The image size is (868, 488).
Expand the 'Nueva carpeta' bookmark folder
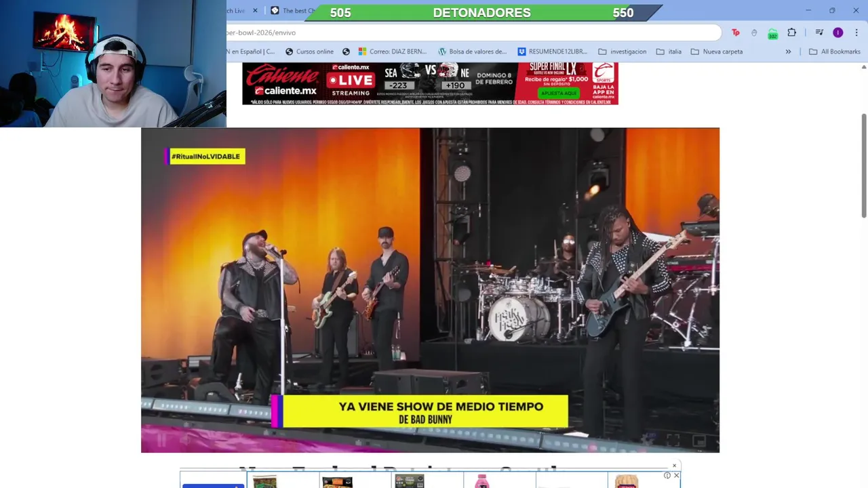pos(717,52)
